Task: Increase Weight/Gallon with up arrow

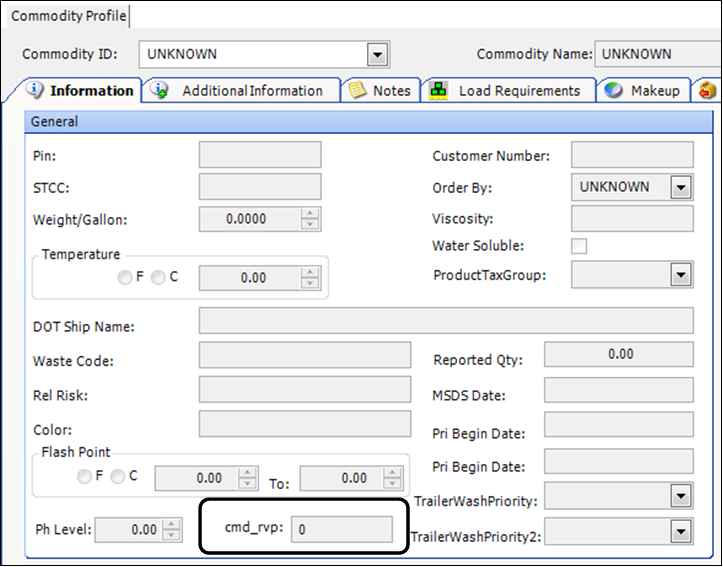Action: [310, 213]
